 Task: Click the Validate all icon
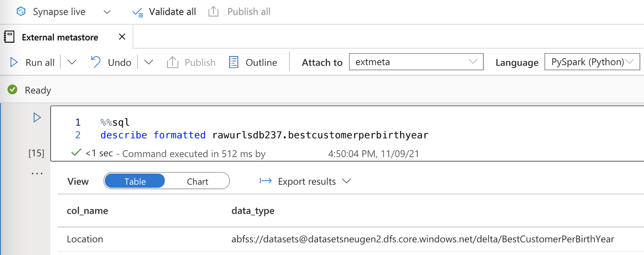click(x=138, y=12)
